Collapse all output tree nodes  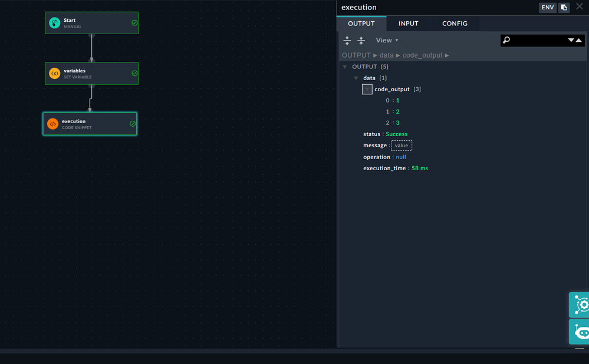click(361, 40)
